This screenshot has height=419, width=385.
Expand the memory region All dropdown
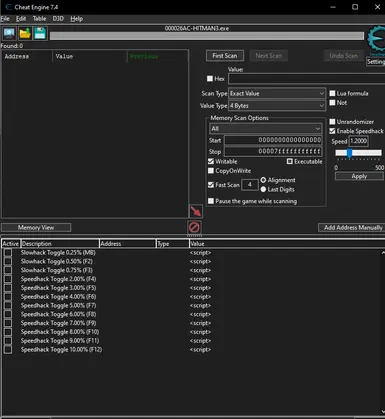pyautogui.click(x=266, y=129)
